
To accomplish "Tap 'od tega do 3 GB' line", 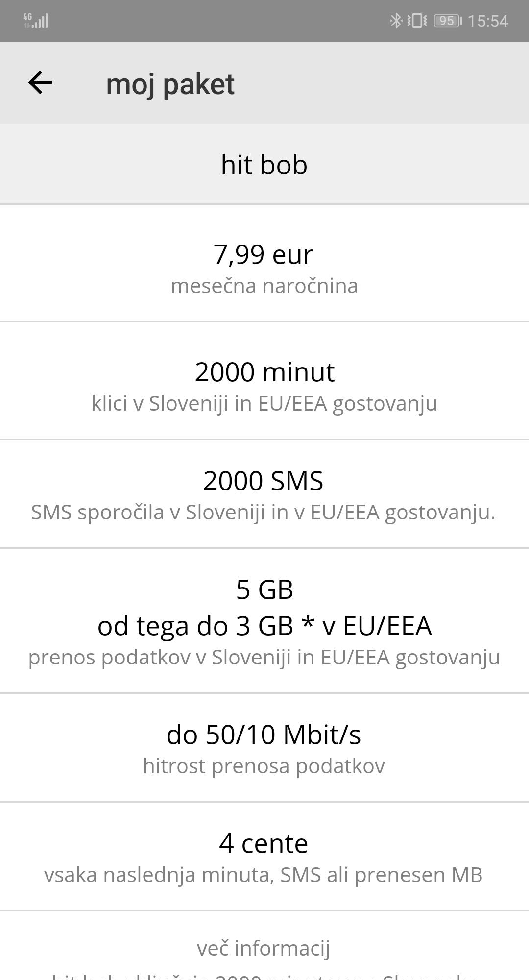I will tap(264, 626).
